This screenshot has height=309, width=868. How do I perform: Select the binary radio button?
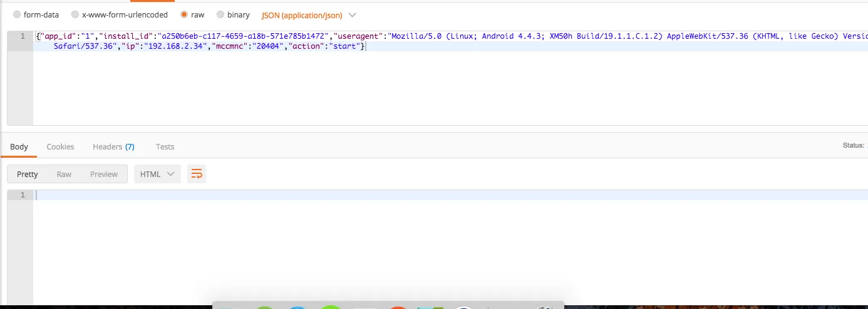(x=220, y=14)
